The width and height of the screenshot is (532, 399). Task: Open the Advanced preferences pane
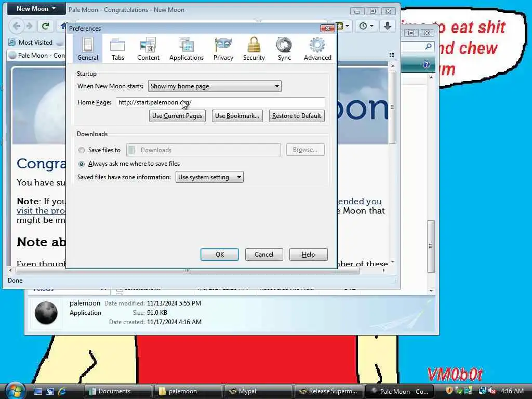pos(317,48)
